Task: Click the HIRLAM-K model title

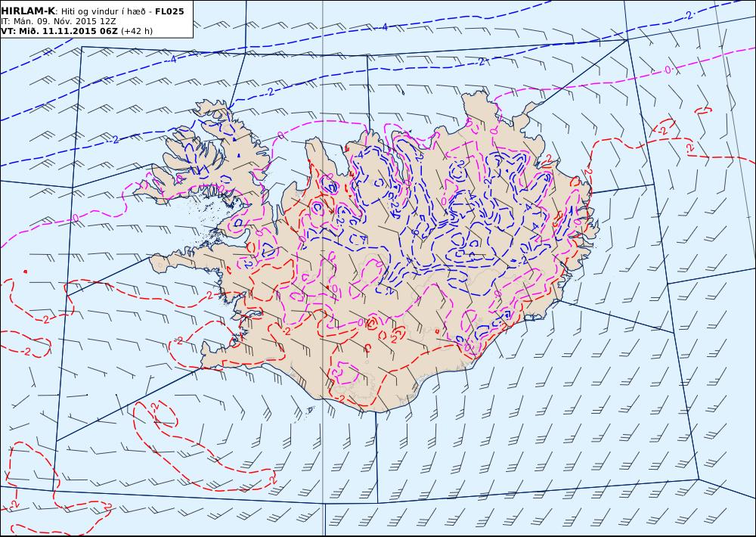Action: [28, 11]
